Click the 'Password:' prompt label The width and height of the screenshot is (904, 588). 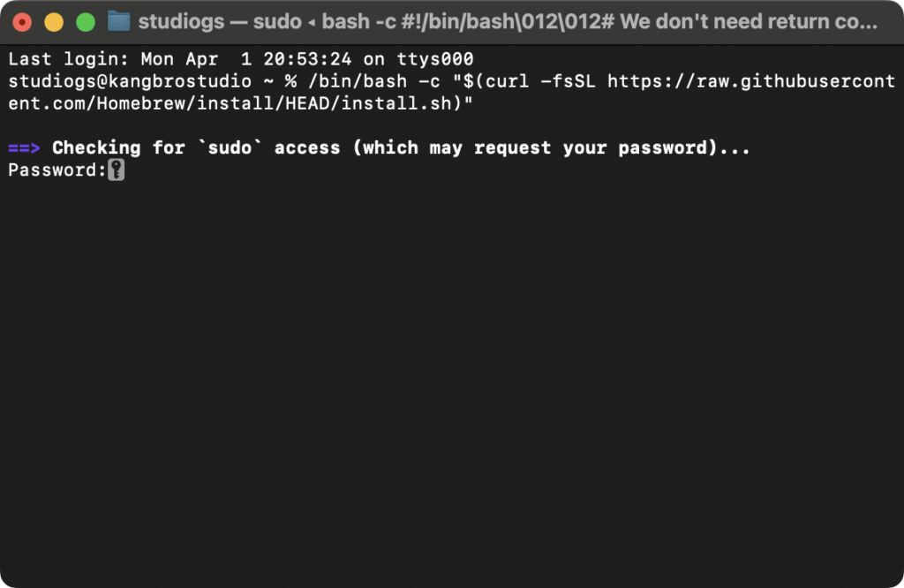[x=57, y=170]
